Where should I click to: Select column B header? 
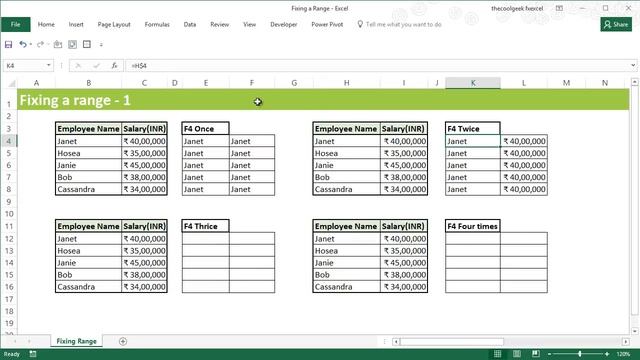coord(89,83)
